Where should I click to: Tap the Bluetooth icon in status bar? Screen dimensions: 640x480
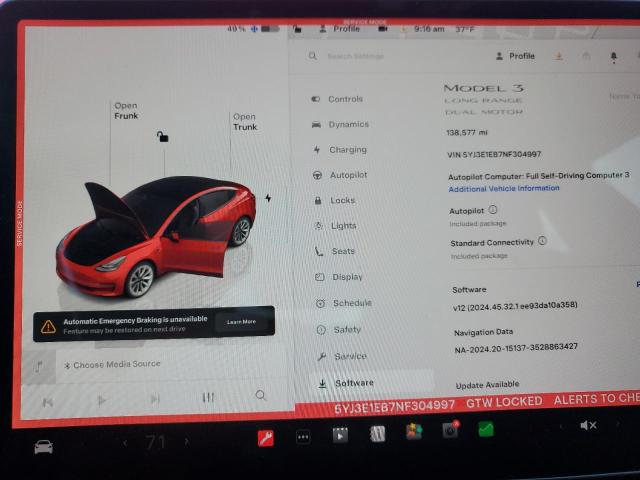click(254, 29)
